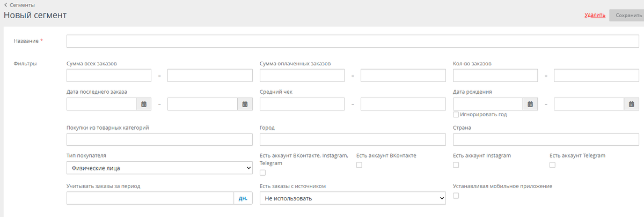Go back to Сегменты list

pyautogui.click(x=22, y=5)
